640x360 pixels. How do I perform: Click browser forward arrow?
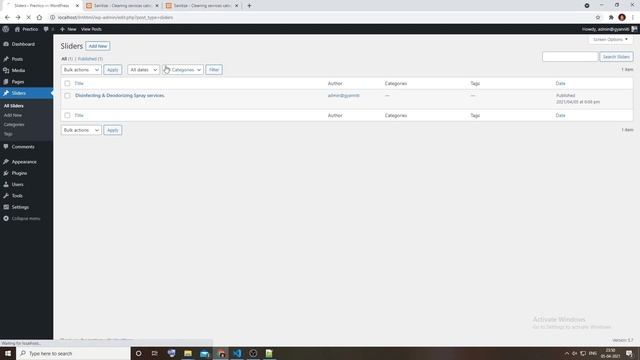(x=18, y=18)
